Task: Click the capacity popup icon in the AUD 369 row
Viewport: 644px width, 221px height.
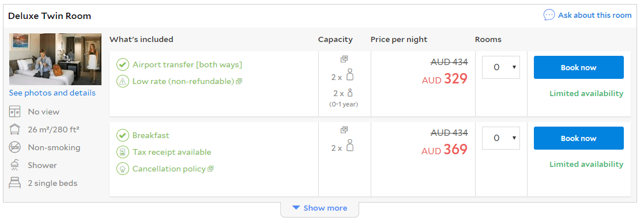Action: point(344,130)
